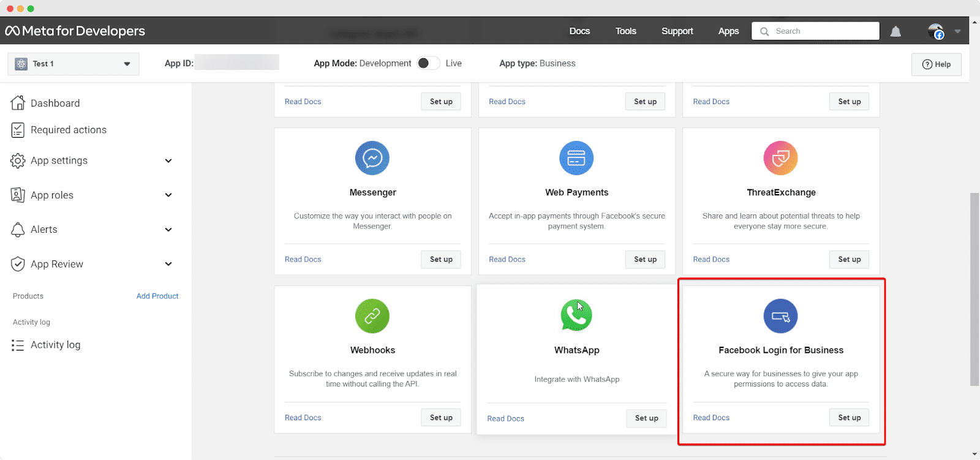The image size is (980, 460).
Task: Set up Facebook Login for Business
Action: 850,418
